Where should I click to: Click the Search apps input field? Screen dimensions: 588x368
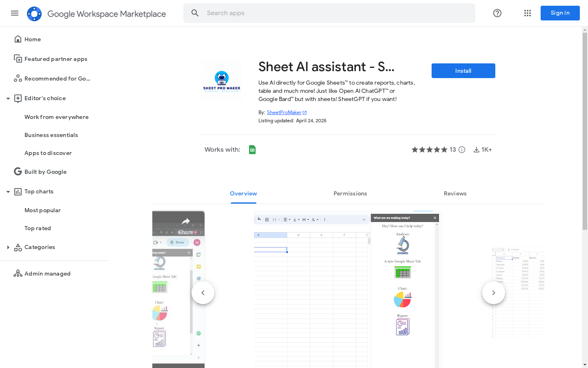click(x=329, y=13)
